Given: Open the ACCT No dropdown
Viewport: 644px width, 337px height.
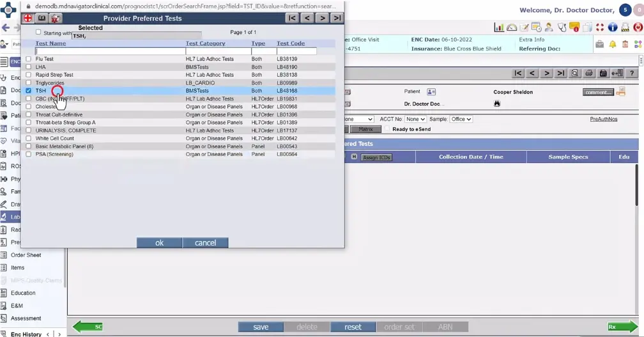Looking at the screenshot, I should [415, 119].
